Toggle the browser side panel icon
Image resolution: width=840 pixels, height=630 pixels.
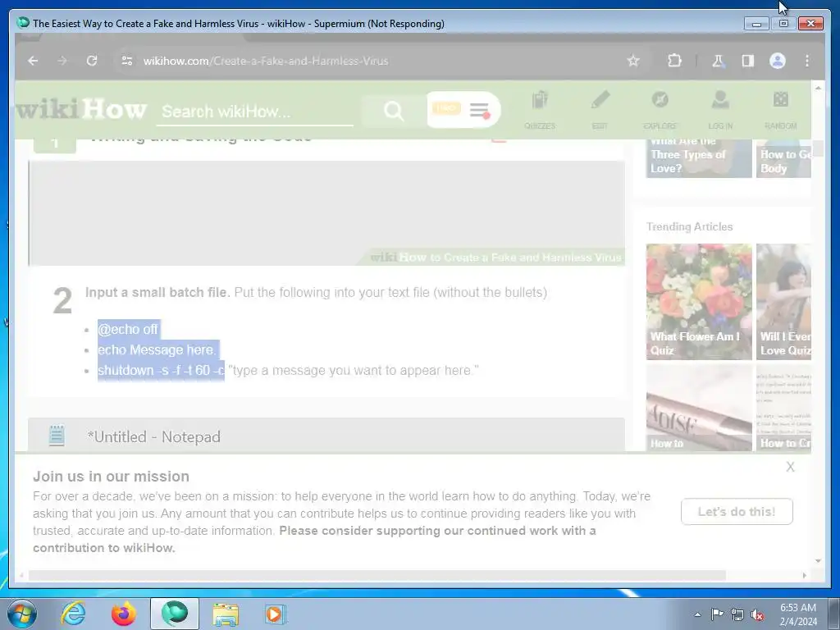click(x=748, y=61)
